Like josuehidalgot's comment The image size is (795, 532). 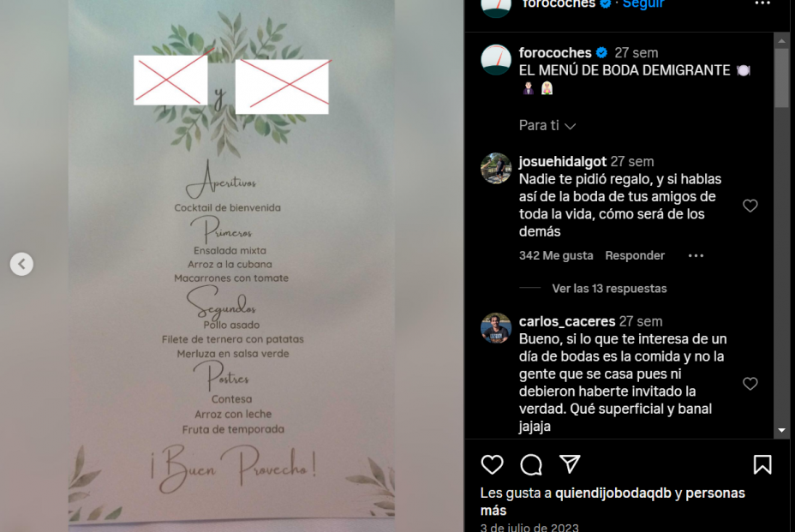coord(750,206)
